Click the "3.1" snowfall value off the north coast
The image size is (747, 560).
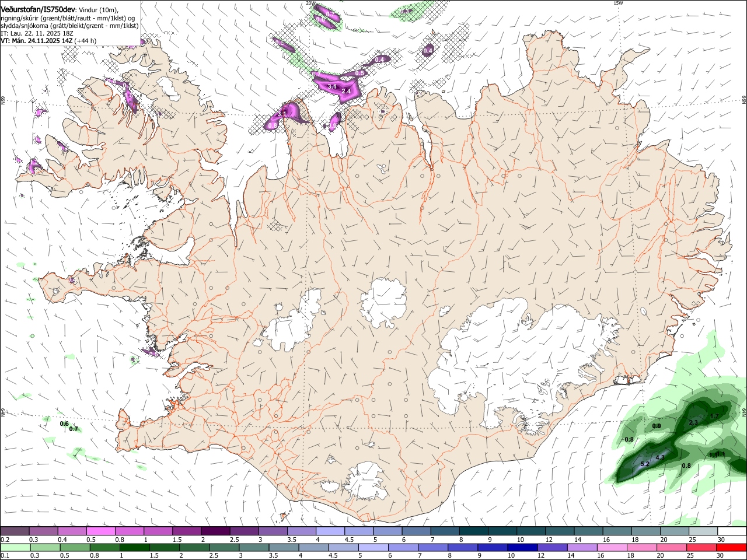tap(333, 86)
